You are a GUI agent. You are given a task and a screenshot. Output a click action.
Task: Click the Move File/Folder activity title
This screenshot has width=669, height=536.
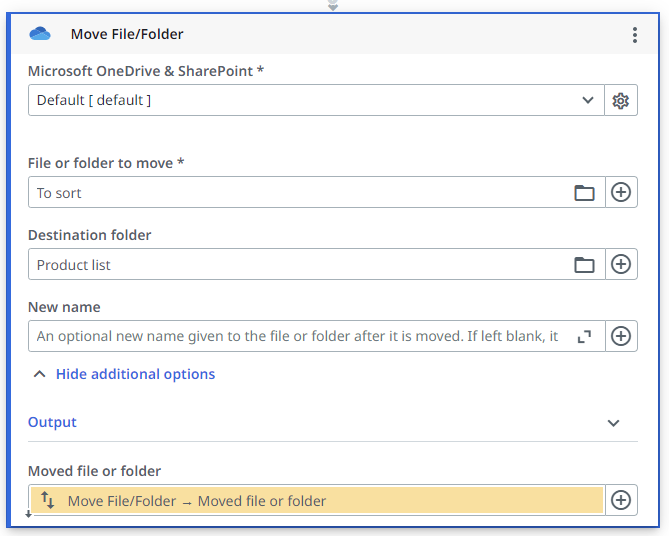127,34
